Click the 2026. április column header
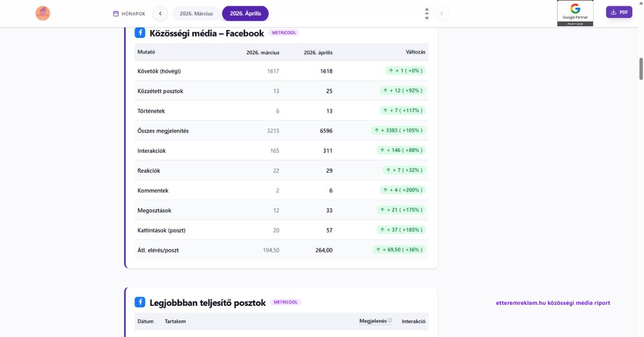The height and width of the screenshot is (337, 644). [x=318, y=53]
